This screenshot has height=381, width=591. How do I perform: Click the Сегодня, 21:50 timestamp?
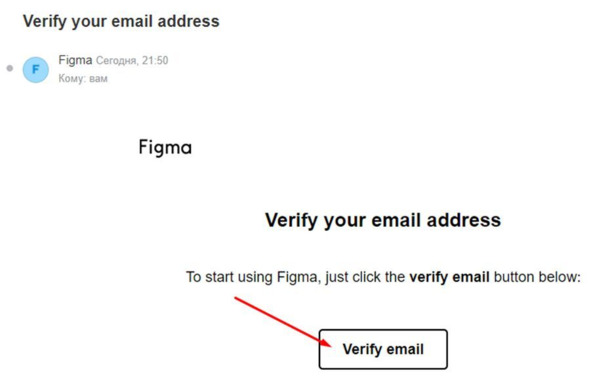pyautogui.click(x=132, y=60)
